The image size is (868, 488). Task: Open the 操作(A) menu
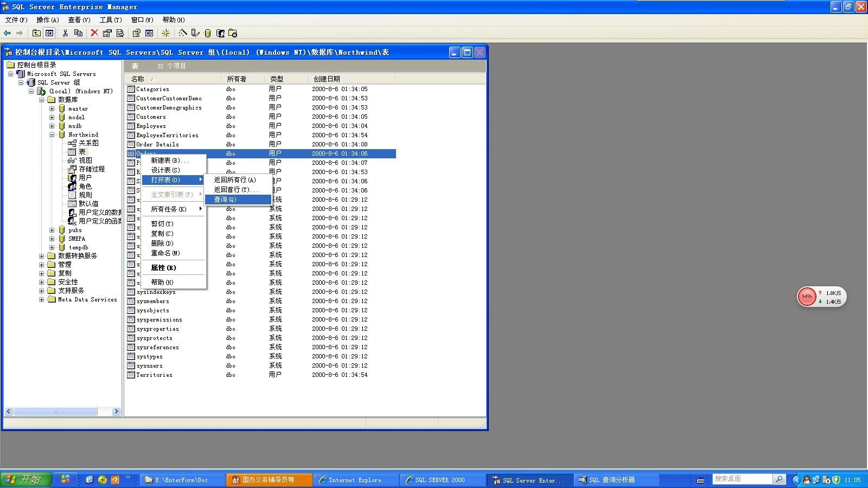[x=48, y=20]
